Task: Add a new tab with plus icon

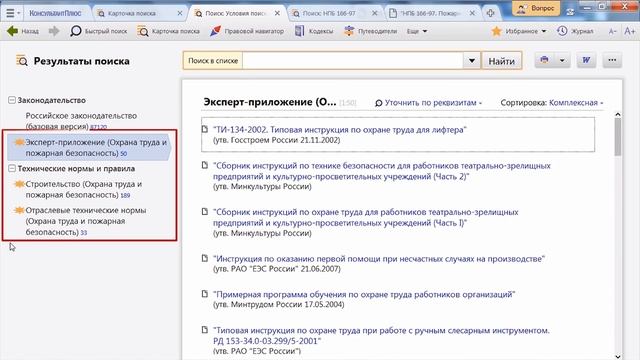Action: (491, 13)
